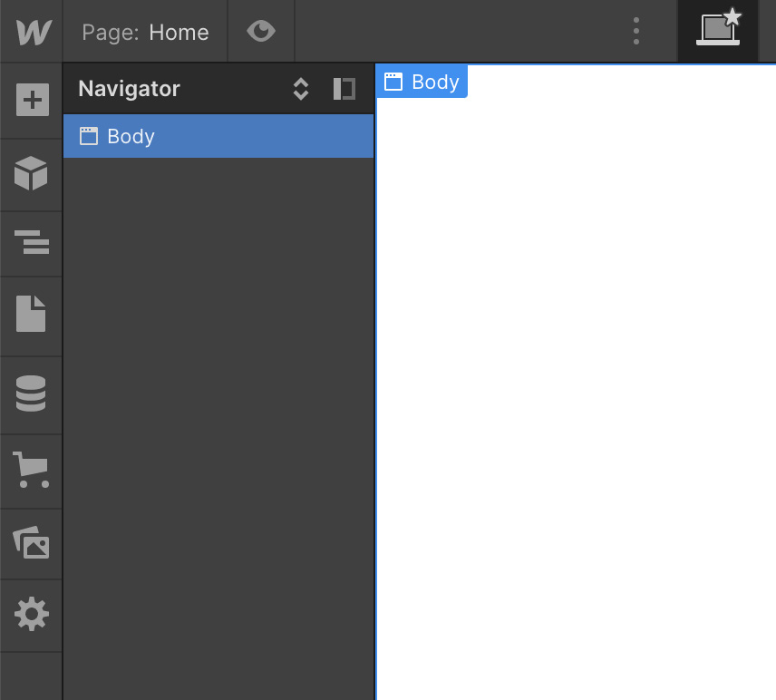
Task: Click the Body label on the canvas
Action: tap(422, 82)
